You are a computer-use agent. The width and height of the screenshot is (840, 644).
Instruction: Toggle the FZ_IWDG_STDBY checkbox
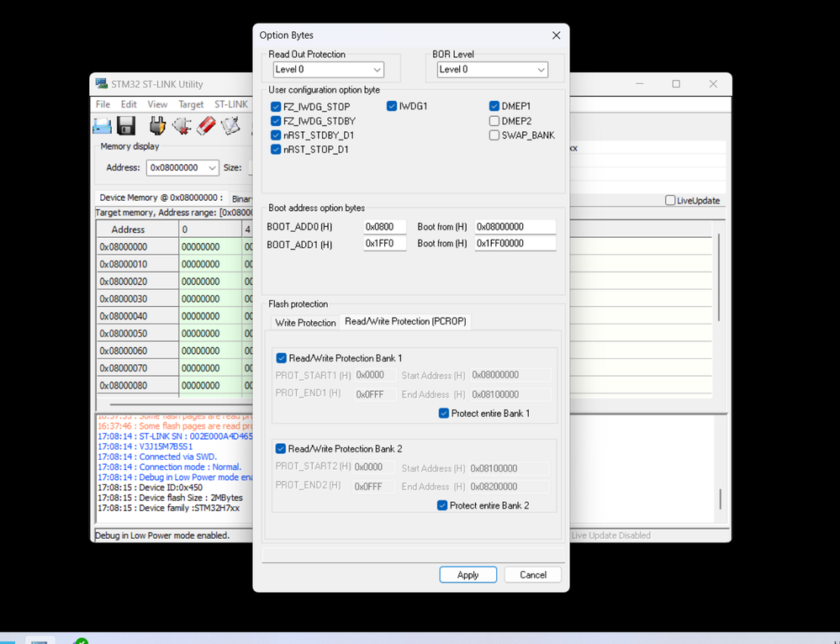276,121
